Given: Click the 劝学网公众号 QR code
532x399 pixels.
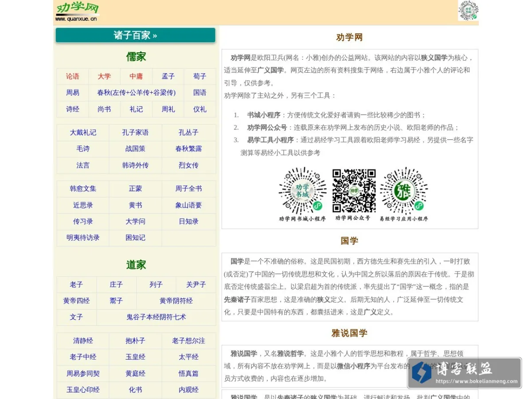Looking at the screenshot, I should click(354, 191).
